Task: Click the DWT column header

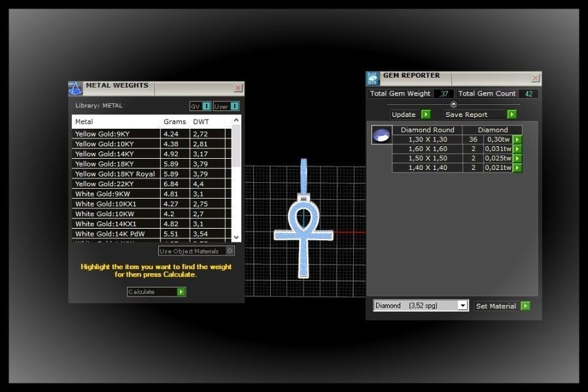Action: tap(207, 122)
